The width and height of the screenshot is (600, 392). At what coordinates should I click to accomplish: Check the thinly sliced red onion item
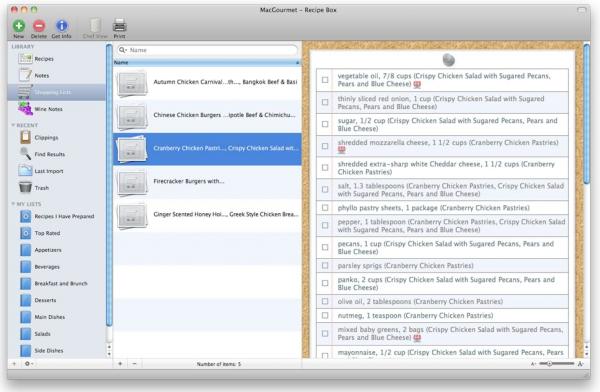click(x=325, y=102)
